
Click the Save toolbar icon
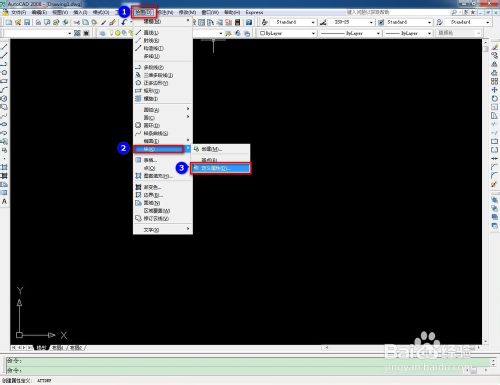(27, 22)
